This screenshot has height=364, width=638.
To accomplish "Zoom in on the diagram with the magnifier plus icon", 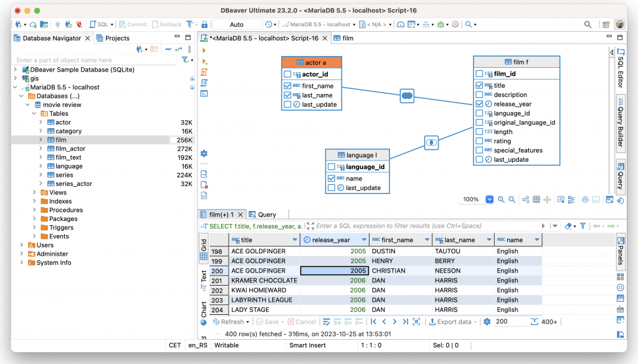I will tap(502, 200).
